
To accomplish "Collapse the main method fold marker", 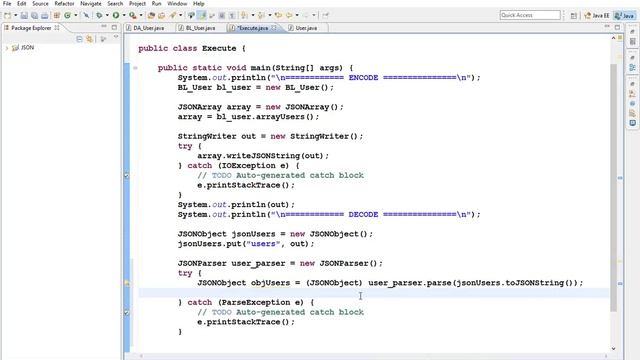I will point(135,68).
